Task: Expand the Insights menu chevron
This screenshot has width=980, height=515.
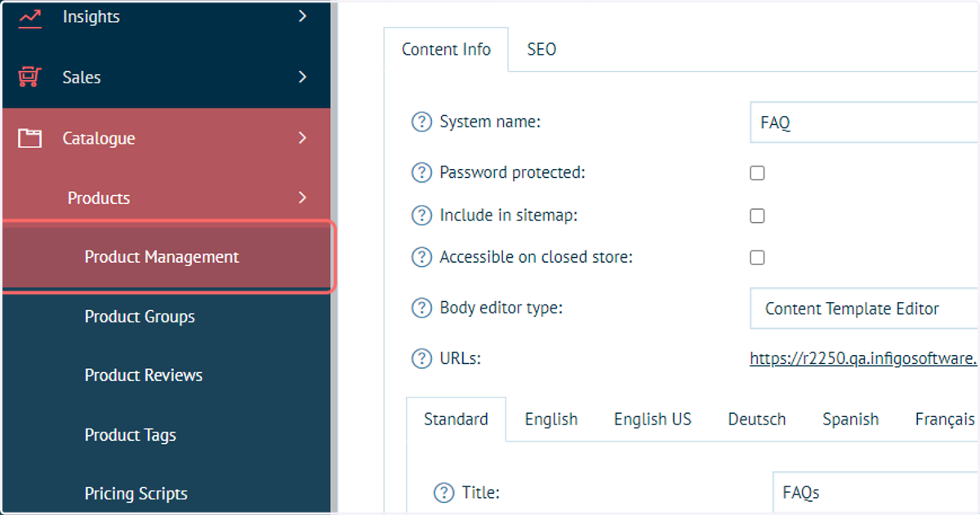Action: 302,16
